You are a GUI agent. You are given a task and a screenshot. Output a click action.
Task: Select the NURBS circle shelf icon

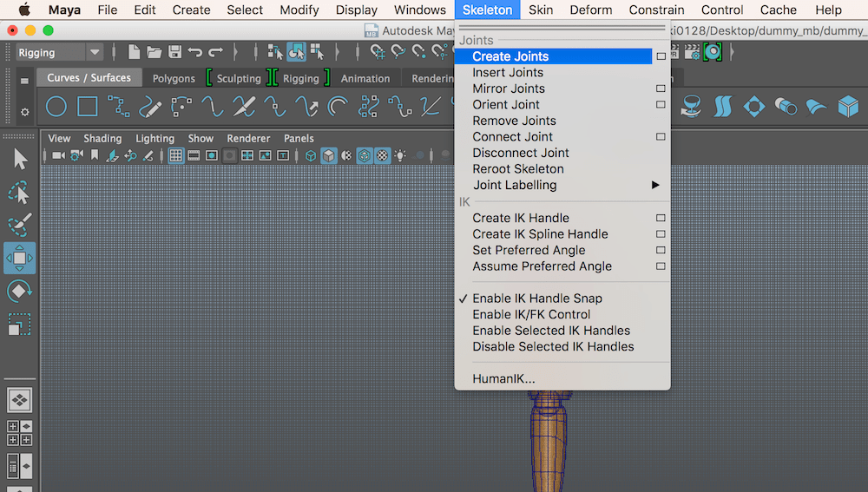(56, 106)
